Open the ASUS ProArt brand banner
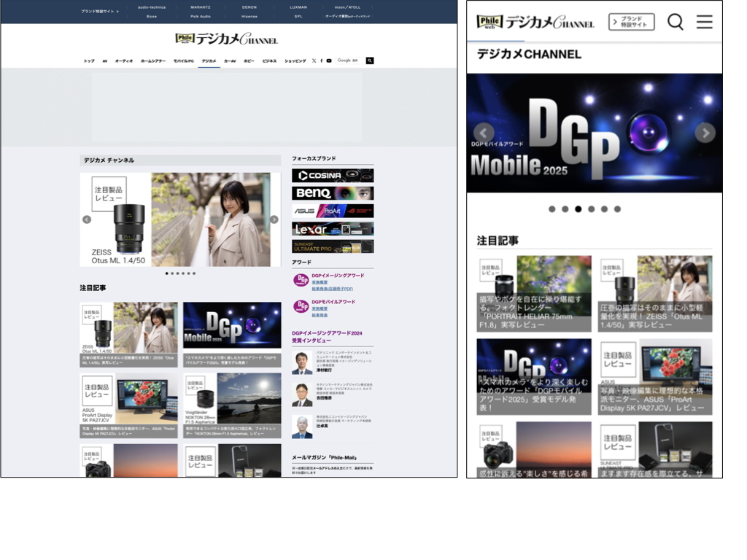Image resolution: width=747 pixels, height=560 pixels. [333, 211]
